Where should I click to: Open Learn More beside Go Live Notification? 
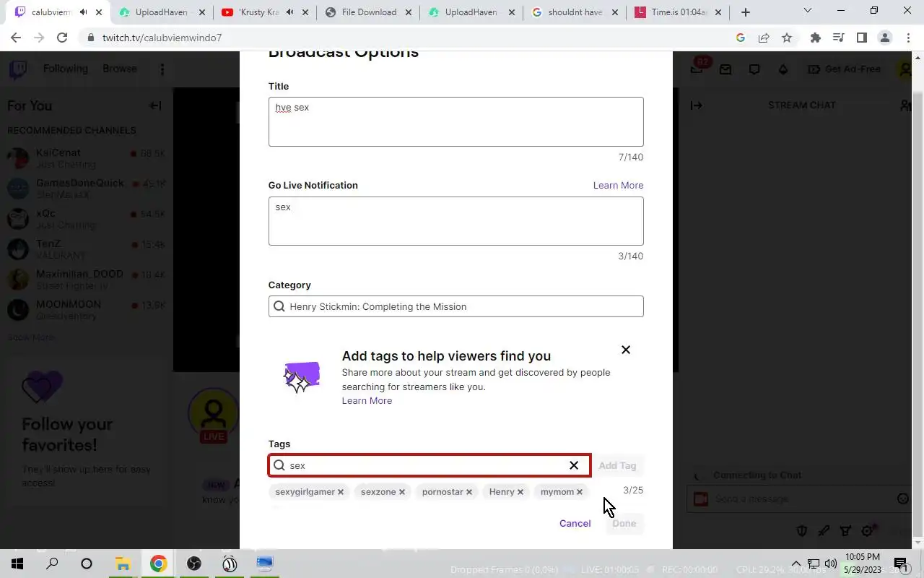(618, 185)
